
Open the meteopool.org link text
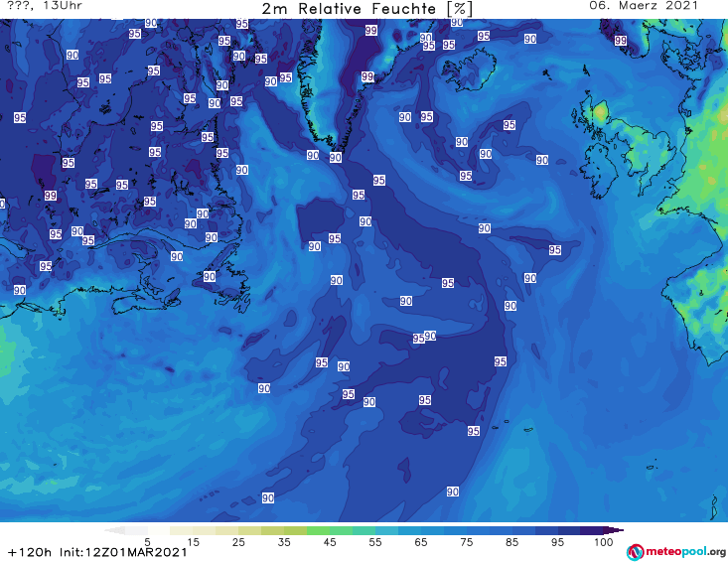pyautogui.click(x=685, y=551)
